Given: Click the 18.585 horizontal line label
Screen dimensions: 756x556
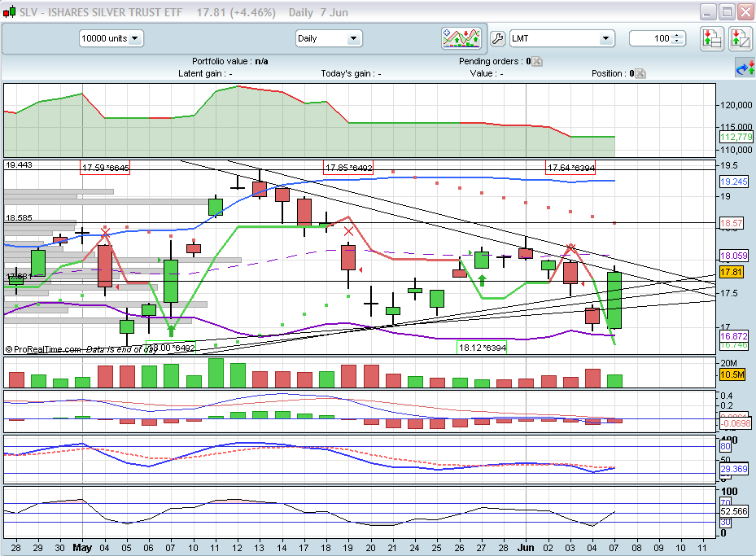Looking at the screenshot, I should (x=19, y=218).
